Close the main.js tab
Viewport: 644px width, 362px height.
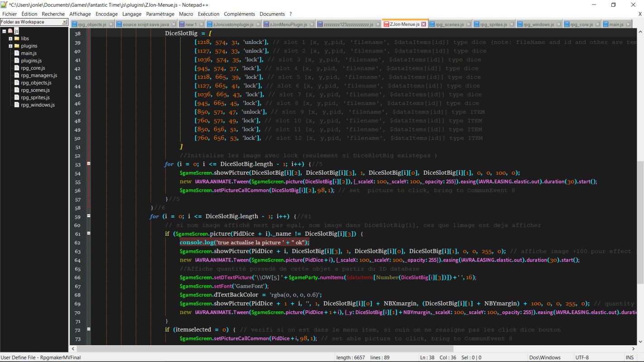[x=628, y=24]
